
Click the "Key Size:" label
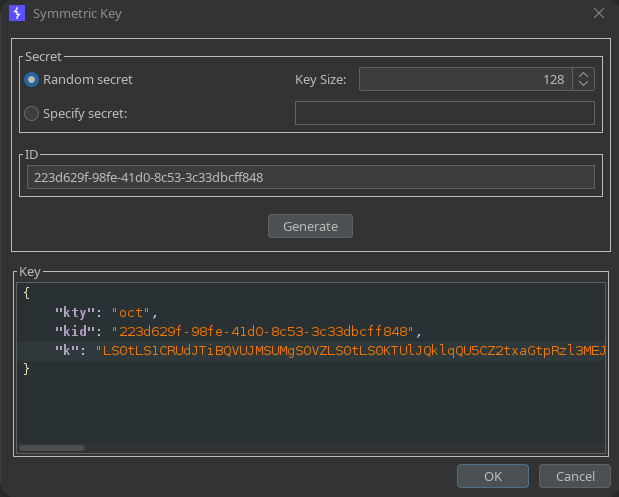(320, 79)
